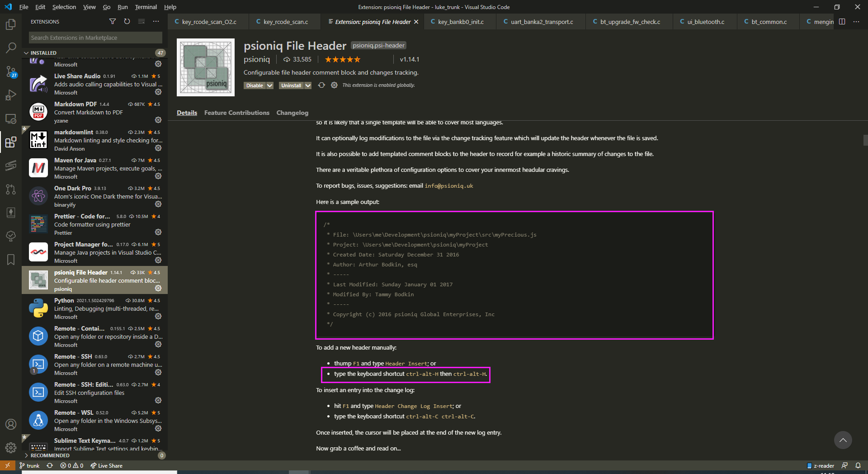Switch to bt_upgrade_fw_check.c tab

629,22
